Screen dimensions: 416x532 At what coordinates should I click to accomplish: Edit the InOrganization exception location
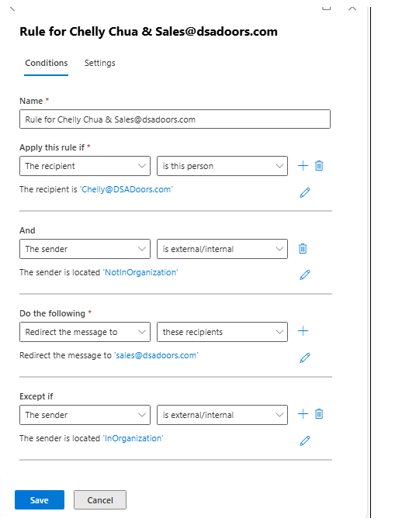coord(304,440)
